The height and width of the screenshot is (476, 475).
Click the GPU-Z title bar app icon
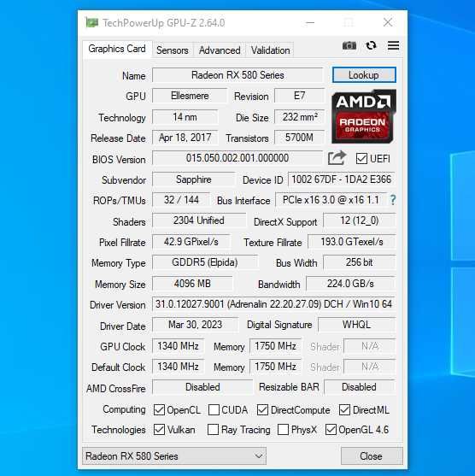[x=91, y=22]
